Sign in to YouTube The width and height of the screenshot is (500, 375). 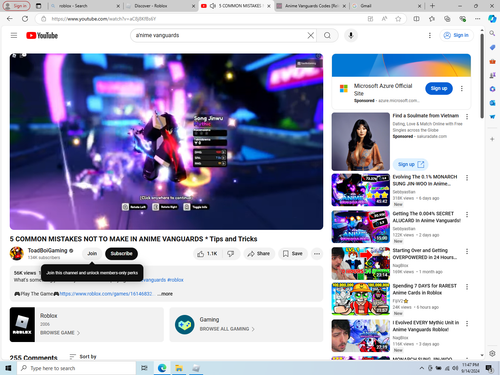coord(456,35)
